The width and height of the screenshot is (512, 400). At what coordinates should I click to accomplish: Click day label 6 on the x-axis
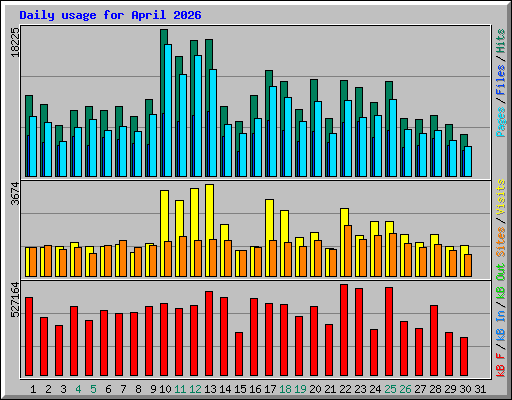(x=108, y=389)
